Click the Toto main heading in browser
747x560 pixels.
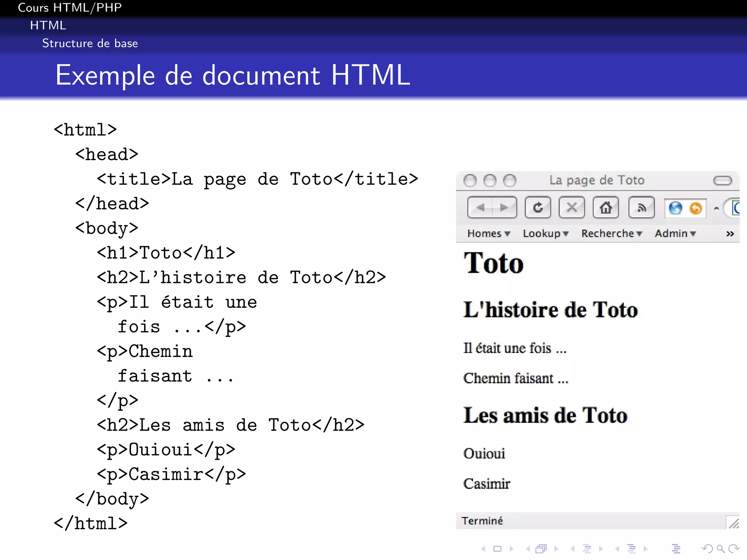pos(494,263)
